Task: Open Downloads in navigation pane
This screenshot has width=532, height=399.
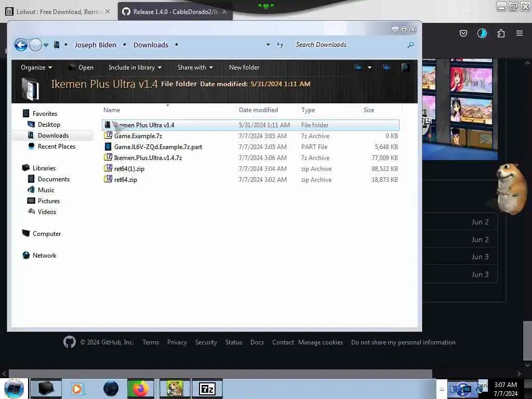Action: [x=54, y=136]
